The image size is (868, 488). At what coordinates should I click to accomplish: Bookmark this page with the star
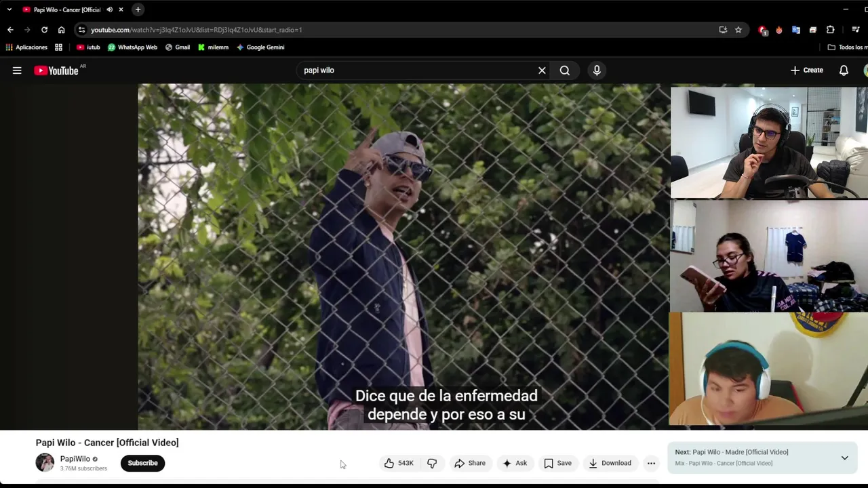738,30
